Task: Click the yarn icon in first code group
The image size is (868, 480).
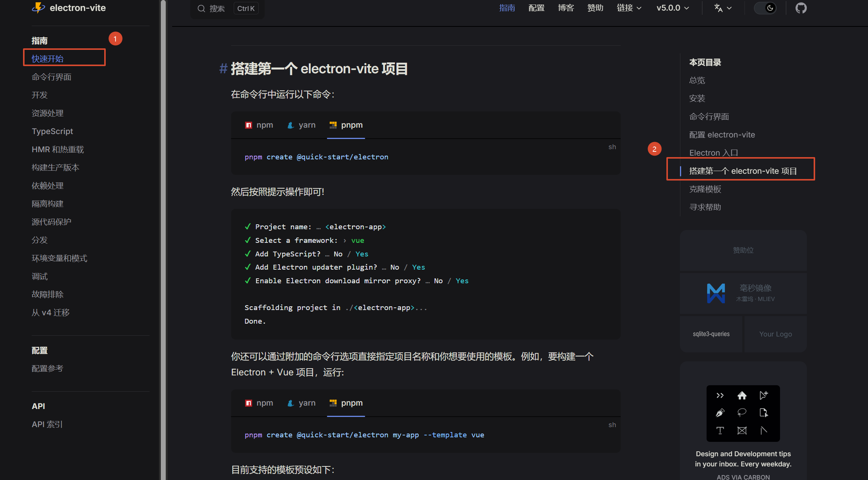Action: (x=291, y=125)
